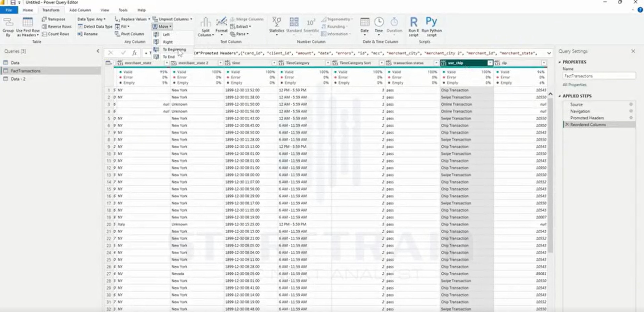Click Detect Data Type

click(x=95, y=27)
